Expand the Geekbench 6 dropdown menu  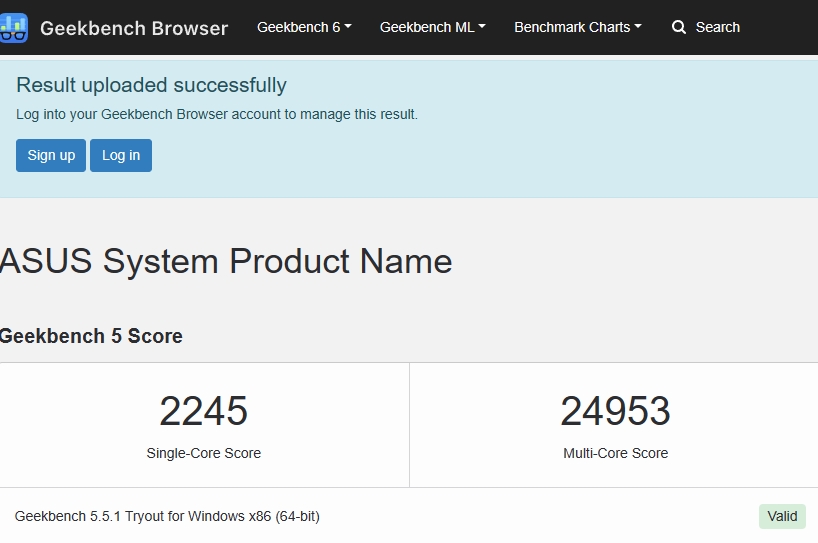pos(304,27)
